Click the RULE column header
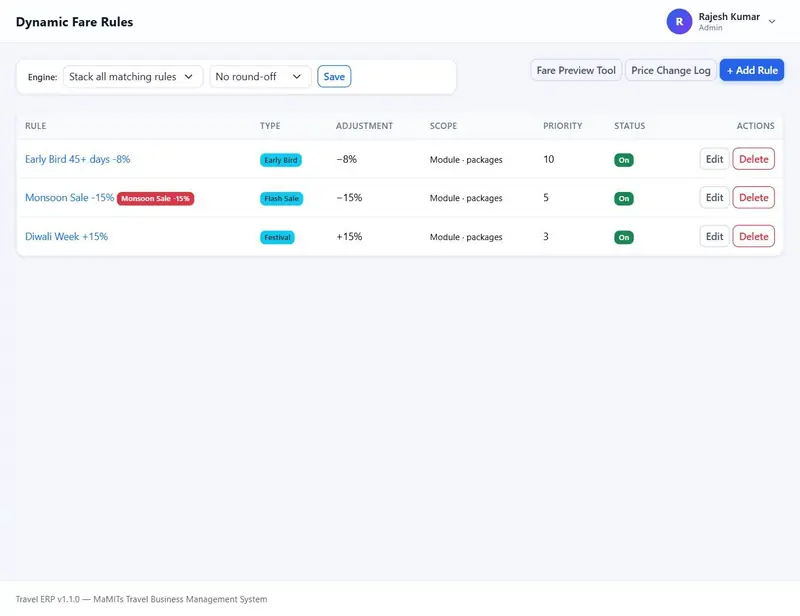The image size is (800, 616). [x=36, y=126]
